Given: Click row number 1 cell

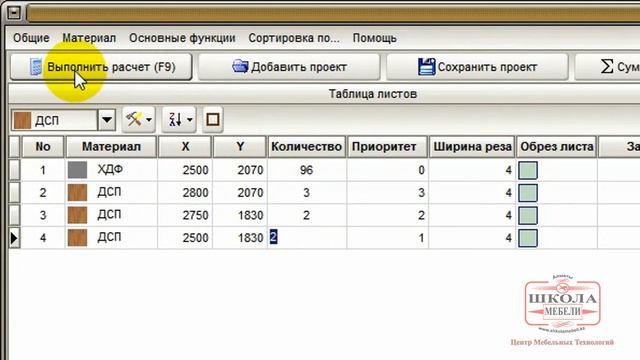Looking at the screenshot, I should pos(43,170).
